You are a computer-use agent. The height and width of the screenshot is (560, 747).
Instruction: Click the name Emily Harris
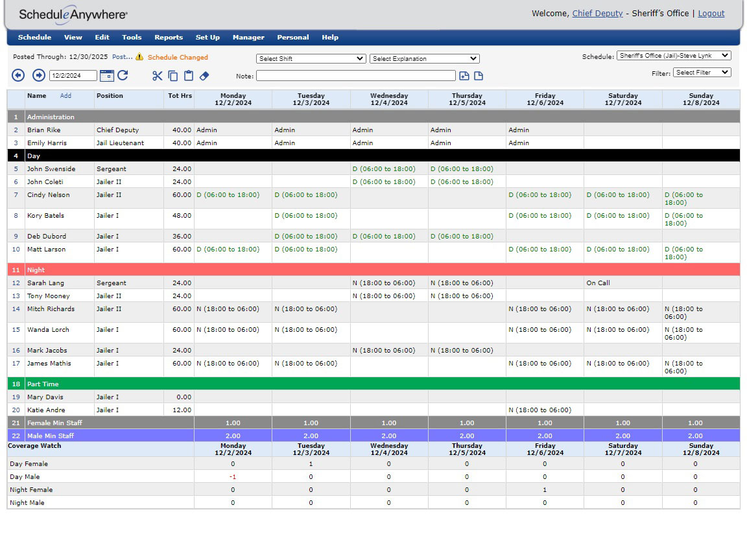click(47, 143)
